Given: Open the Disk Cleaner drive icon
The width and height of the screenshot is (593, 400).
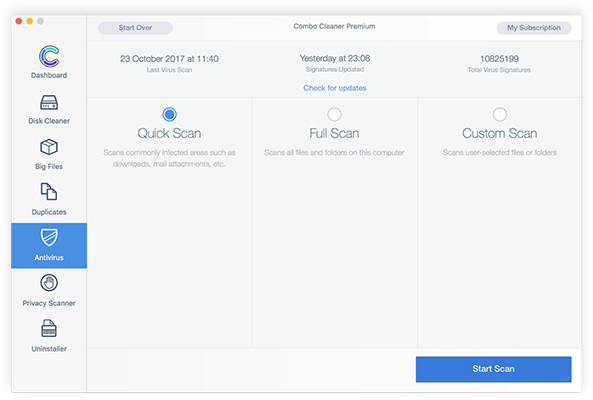Looking at the screenshot, I should point(49,102).
